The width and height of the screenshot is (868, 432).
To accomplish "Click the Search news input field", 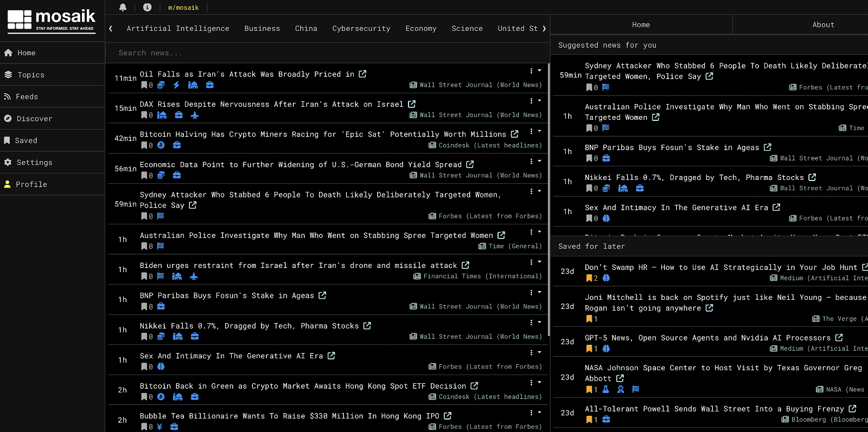I will 325,53.
